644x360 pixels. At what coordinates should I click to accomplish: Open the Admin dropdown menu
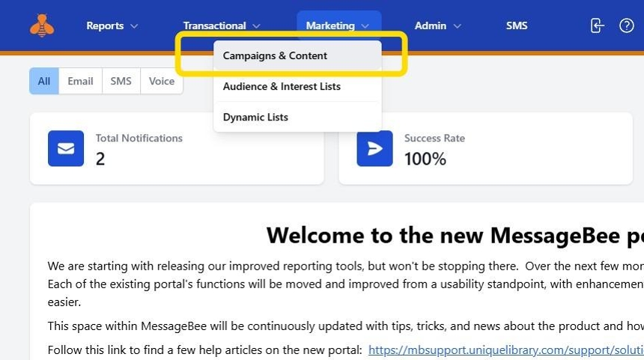(x=437, y=25)
